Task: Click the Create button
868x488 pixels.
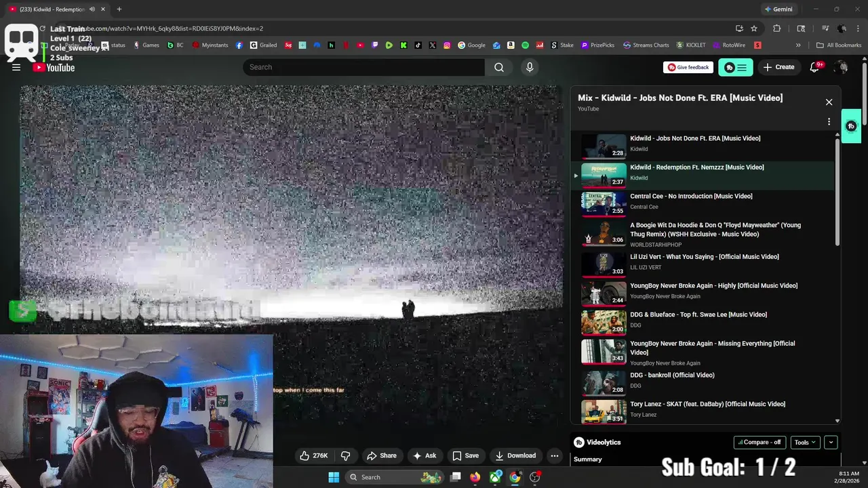Action: tap(778, 67)
